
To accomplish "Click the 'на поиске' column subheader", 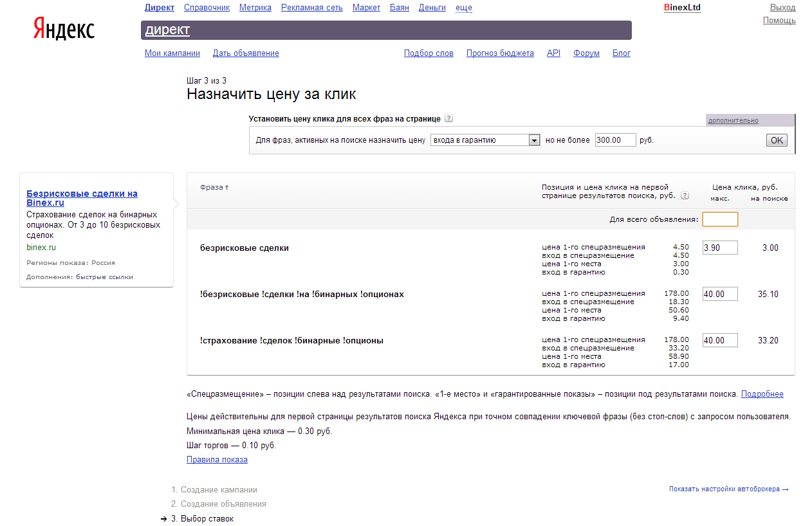I will click(770, 198).
